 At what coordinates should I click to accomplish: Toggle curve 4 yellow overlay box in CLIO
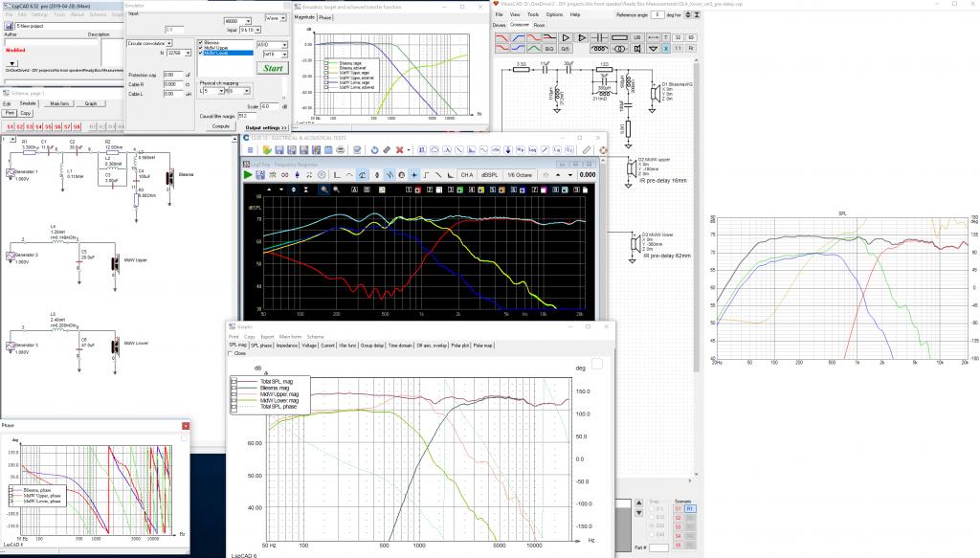tap(480, 190)
